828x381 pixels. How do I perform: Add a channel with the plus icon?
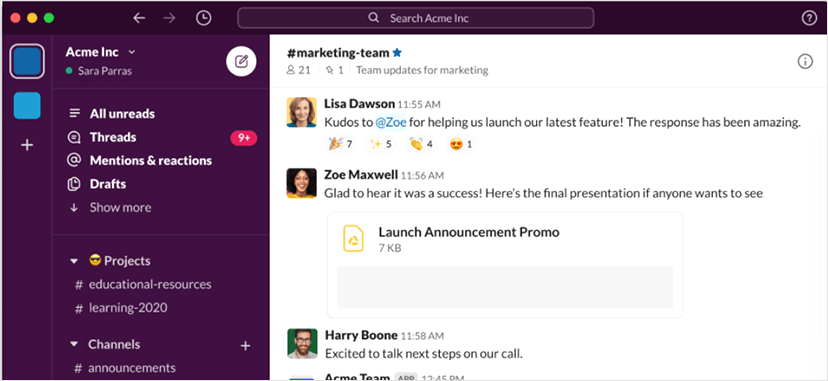point(245,346)
